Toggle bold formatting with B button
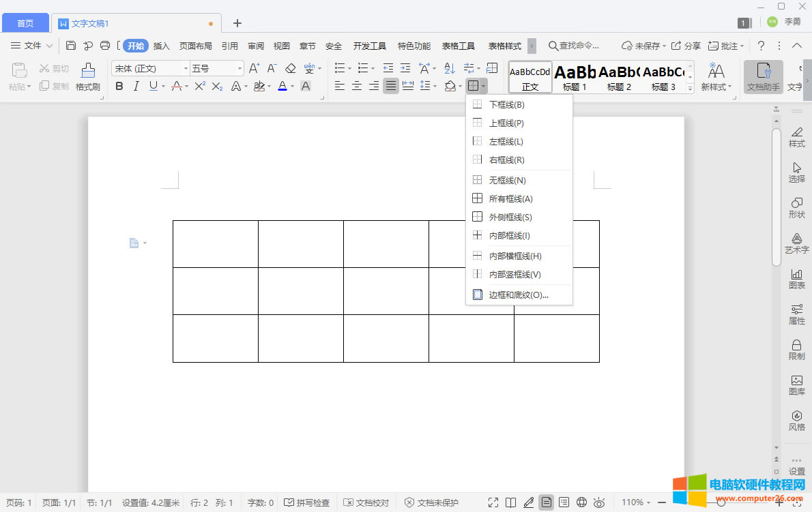 point(119,86)
